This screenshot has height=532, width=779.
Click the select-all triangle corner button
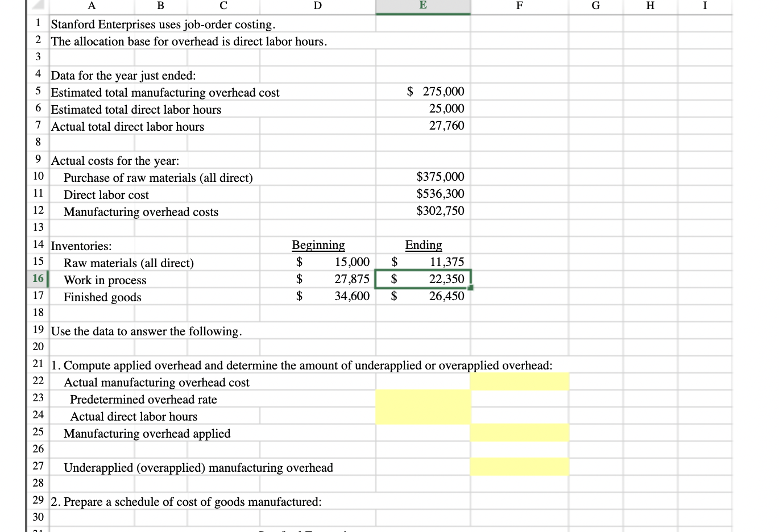35,6
